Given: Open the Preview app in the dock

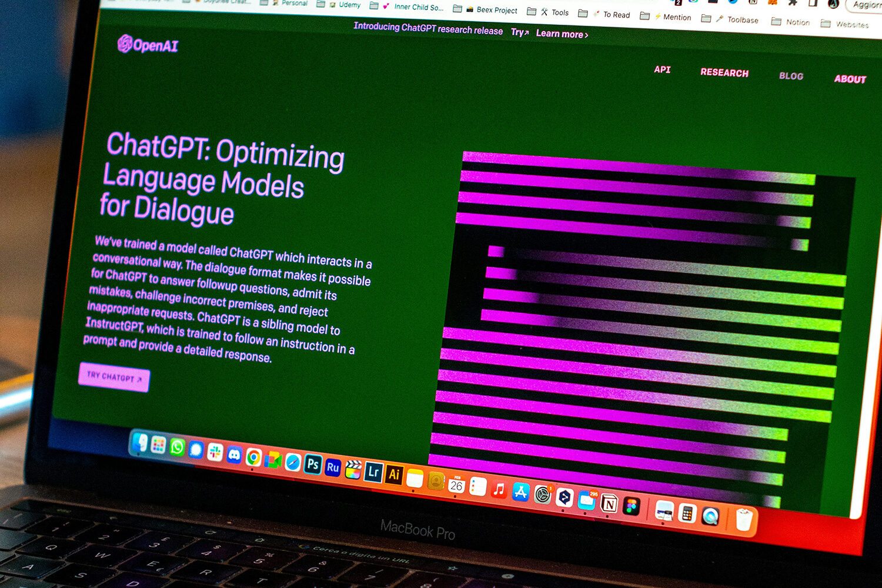Looking at the screenshot, I should click(664, 511).
